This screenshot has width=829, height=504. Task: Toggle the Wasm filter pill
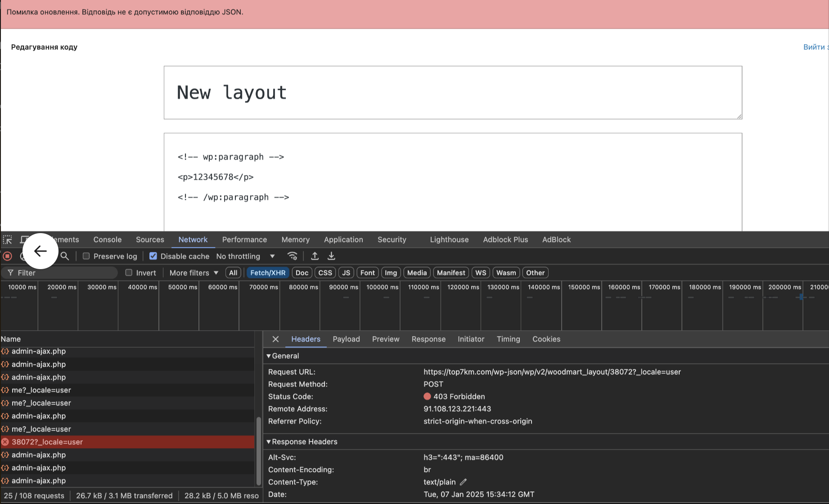point(506,273)
